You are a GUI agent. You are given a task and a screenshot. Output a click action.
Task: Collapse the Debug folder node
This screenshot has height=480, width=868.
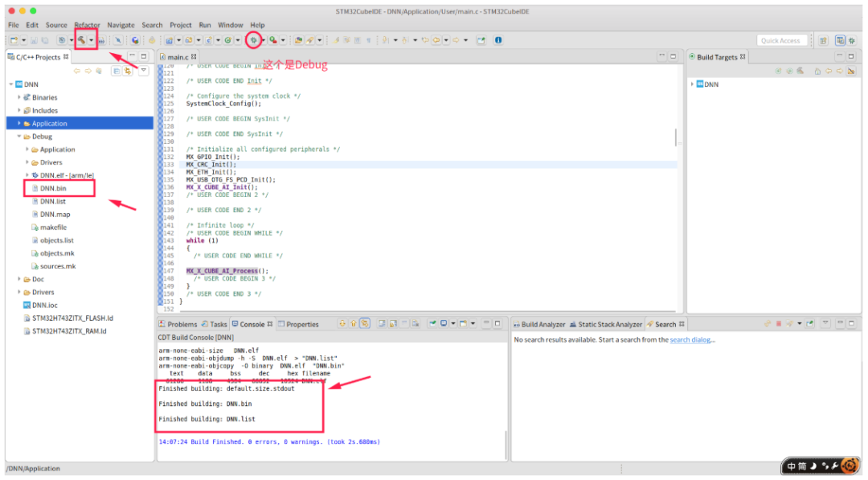click(19, 136)
